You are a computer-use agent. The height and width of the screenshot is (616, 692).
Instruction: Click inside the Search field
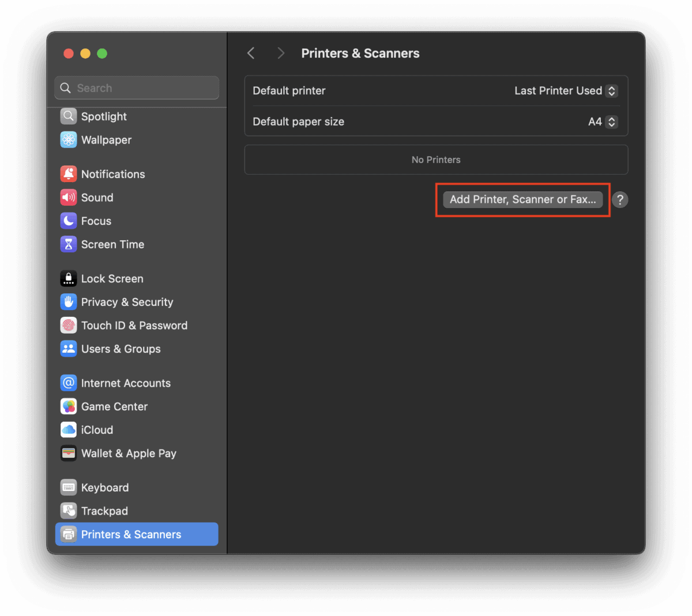pyautogui.click(x=136, y=88)
